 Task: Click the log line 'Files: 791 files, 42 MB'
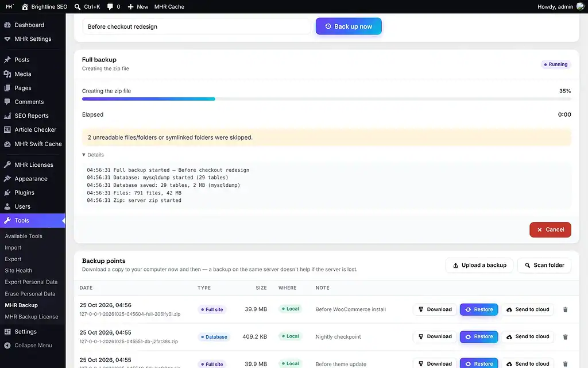(x=134, y=193)
